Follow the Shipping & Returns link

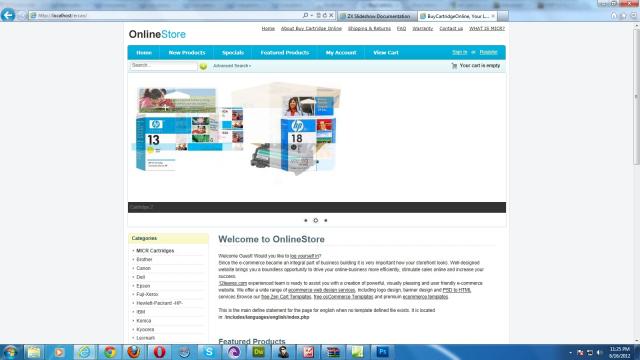point(369,29)
